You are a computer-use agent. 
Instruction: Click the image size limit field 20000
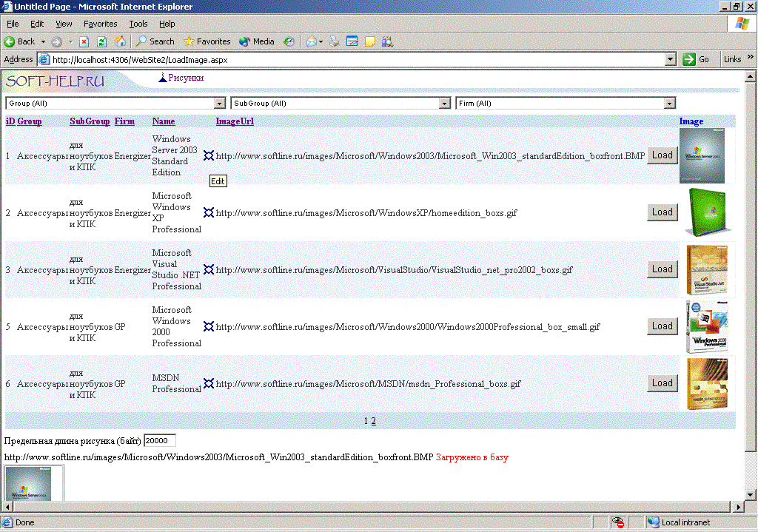160,441
